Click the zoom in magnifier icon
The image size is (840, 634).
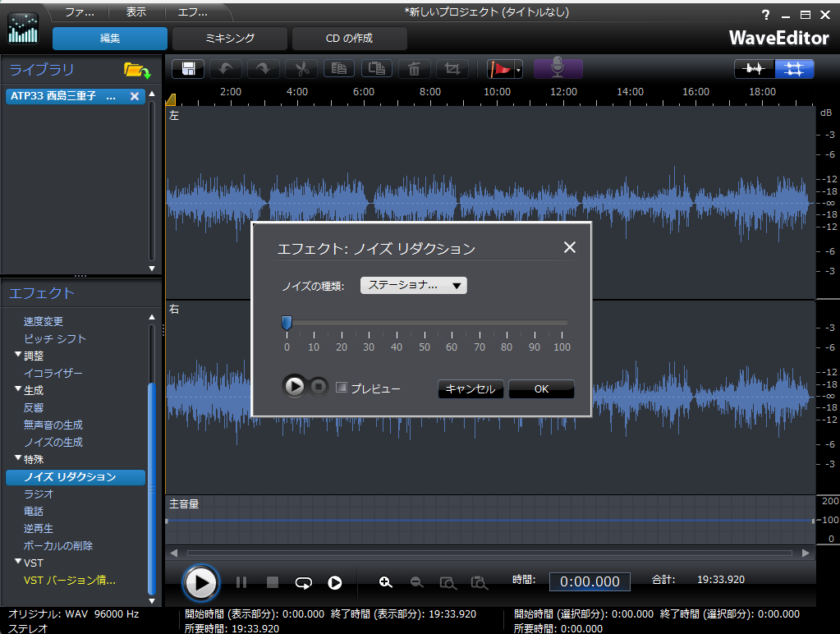(385, 582)
